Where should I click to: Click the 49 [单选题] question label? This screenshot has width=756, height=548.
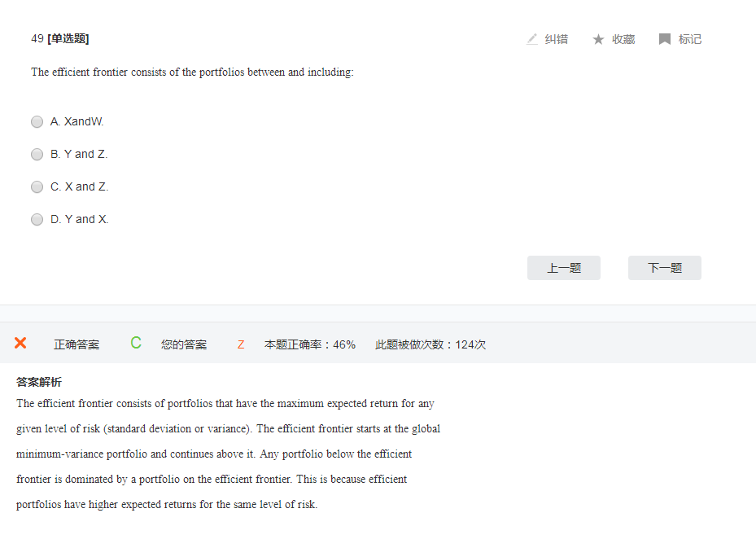(60, 38)
